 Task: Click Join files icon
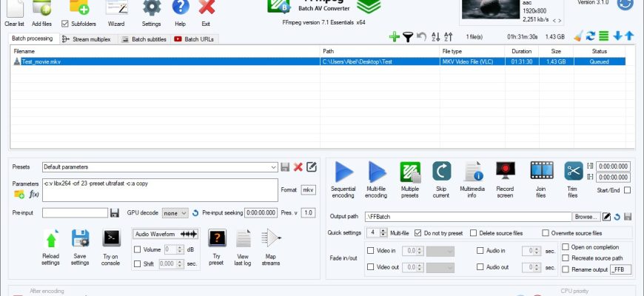(x=542, y=170)
